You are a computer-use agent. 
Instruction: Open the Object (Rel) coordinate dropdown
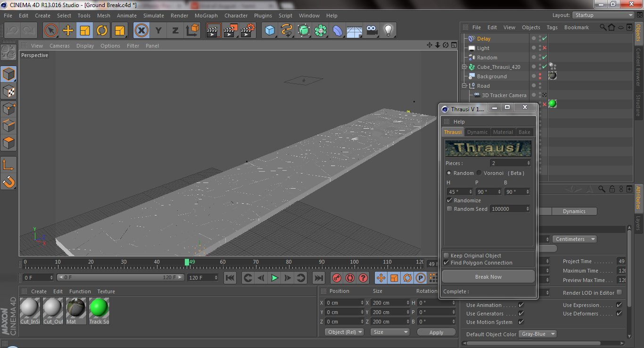[345, 332]
